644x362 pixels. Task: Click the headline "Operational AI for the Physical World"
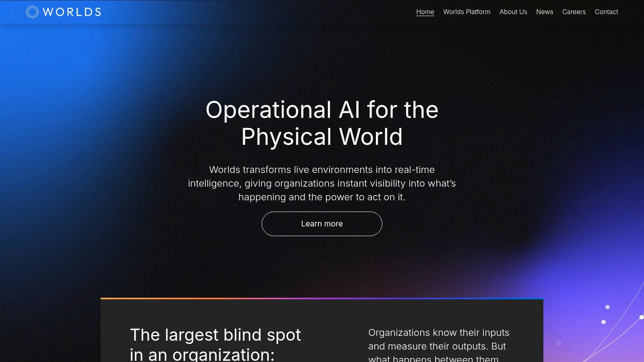[x=322, y=123]
